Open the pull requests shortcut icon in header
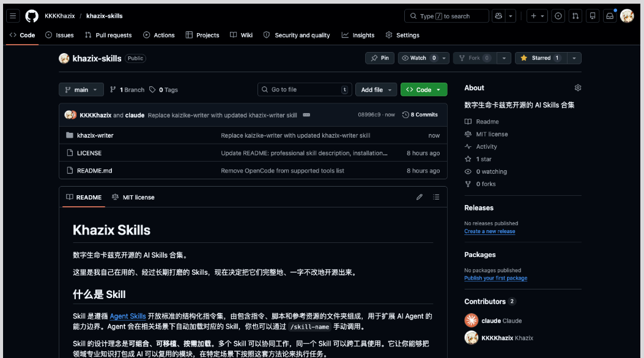The image size is (644, 358). click(x=575, y=16)
